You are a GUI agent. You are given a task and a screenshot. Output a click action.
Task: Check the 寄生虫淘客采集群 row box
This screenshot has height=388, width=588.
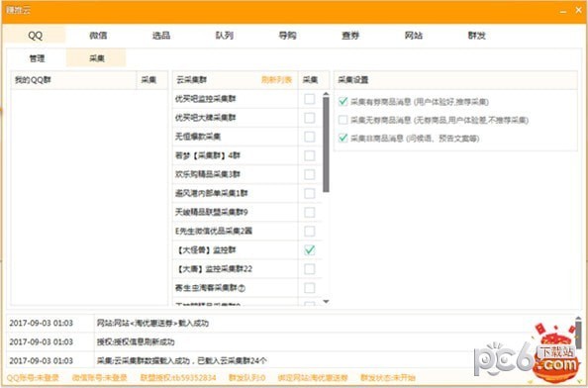(310, 288)
